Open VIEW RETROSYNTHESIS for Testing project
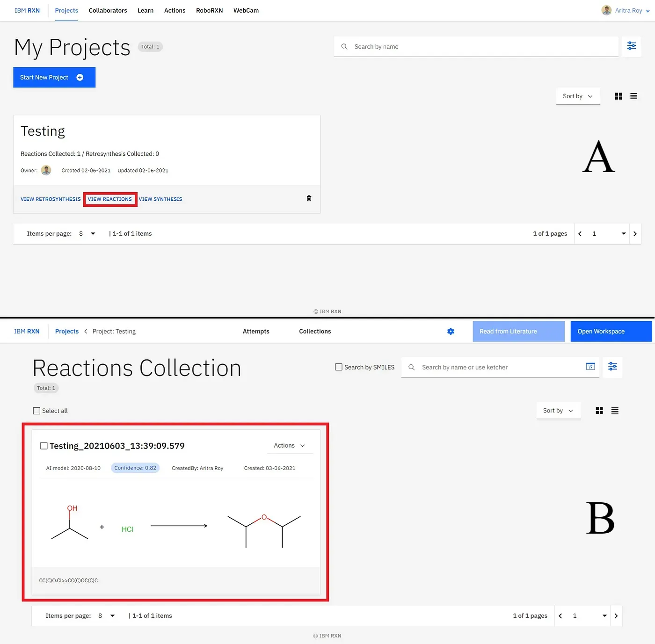The height and width of the screenshot is (644, 655). point(51,199)
